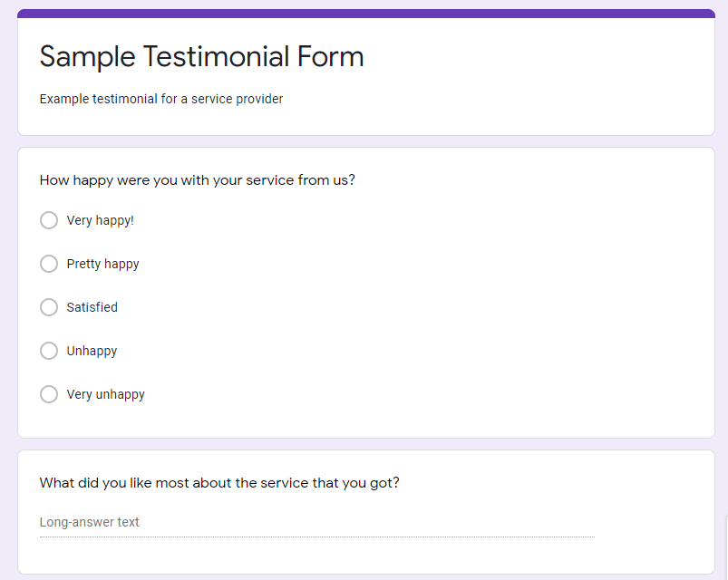Click the 'Satisfied' option label
The width and height of the screenshot is (728, 580).
tap(92, 307)
